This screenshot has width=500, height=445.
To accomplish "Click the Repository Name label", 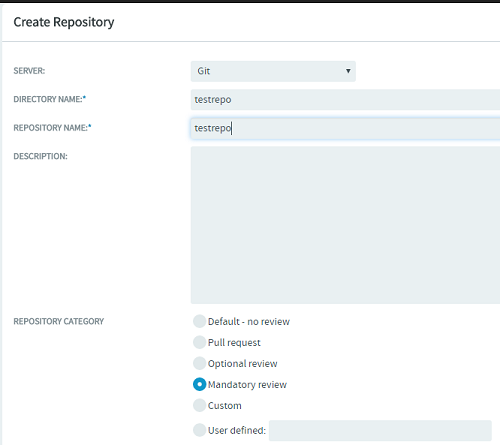I will click(52, 128).
